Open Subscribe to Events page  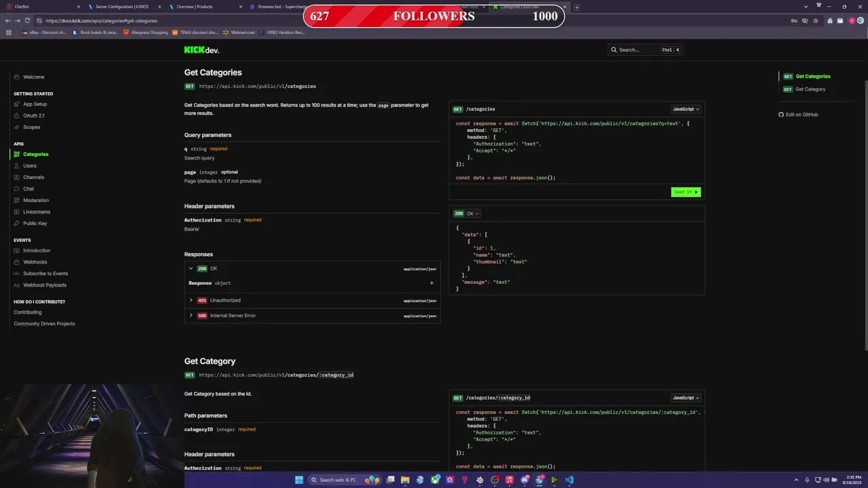pyautogui.click(x=45, y=274)
